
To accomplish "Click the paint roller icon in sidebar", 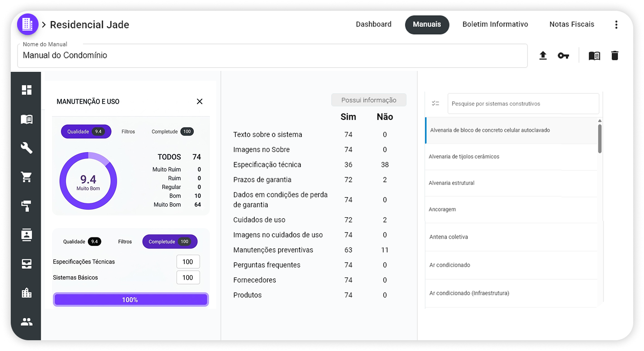I will point(27,206).
